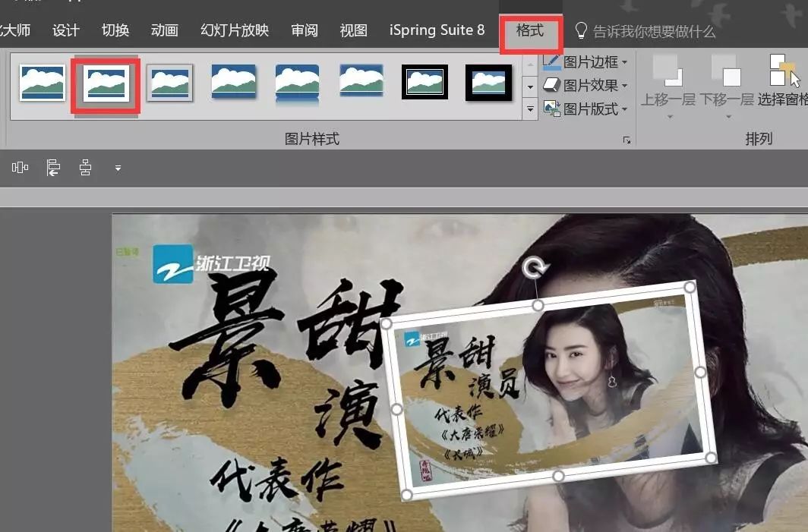This screenshot has height=532, width=808.
Task: Click the align left quick access icon
Action: [53, 168]
